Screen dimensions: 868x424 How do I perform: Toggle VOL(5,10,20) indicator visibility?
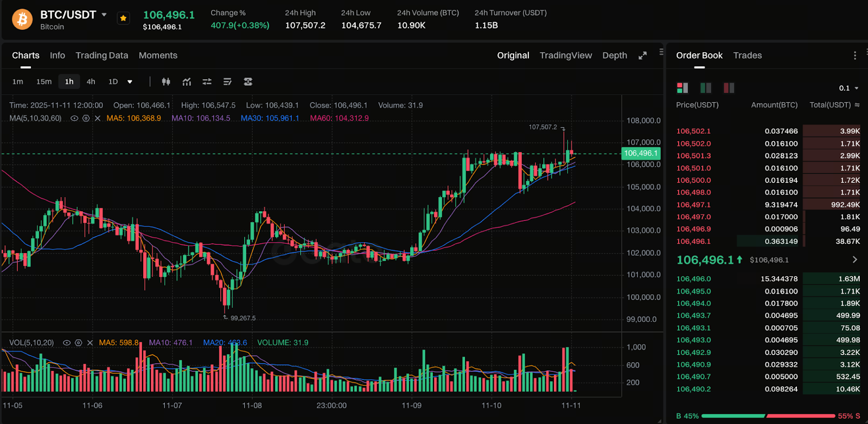[67, 343]
